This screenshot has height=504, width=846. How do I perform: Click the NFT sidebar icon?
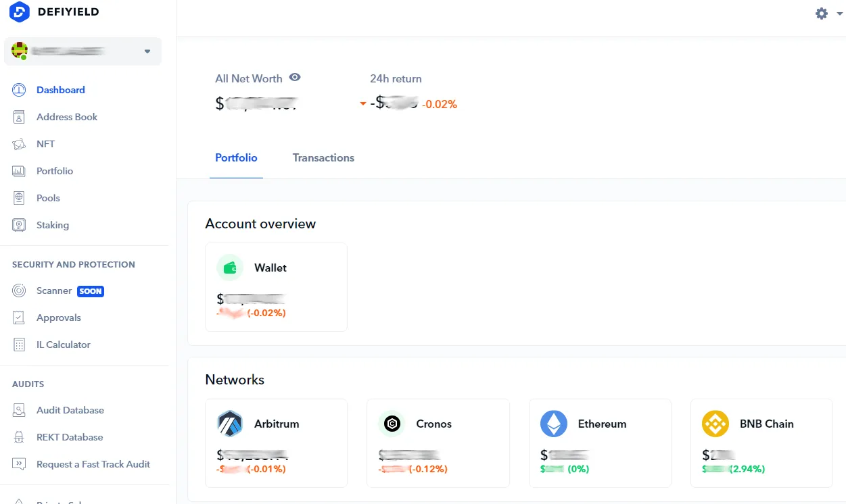(x=19, y=144)
